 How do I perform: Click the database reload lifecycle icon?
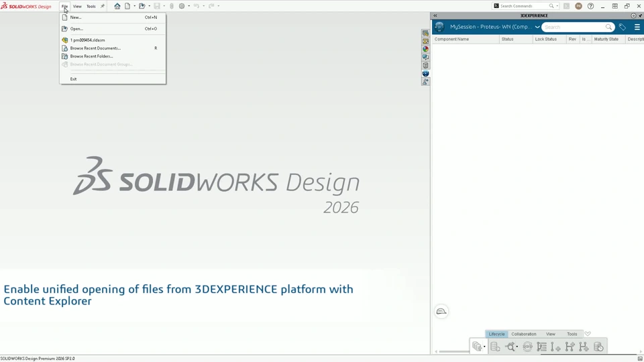tap(495, 347)
